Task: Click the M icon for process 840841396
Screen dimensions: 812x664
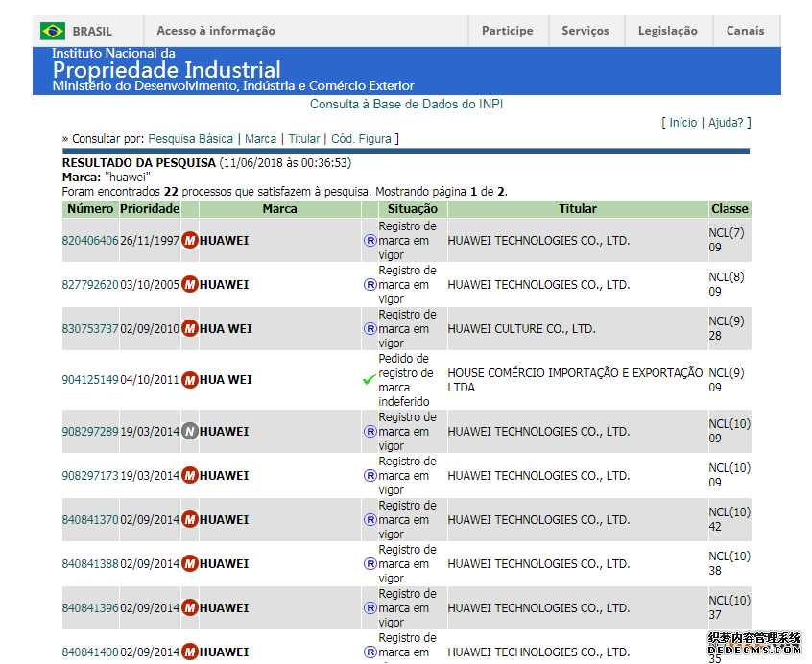Action: [x=190, y=607]
